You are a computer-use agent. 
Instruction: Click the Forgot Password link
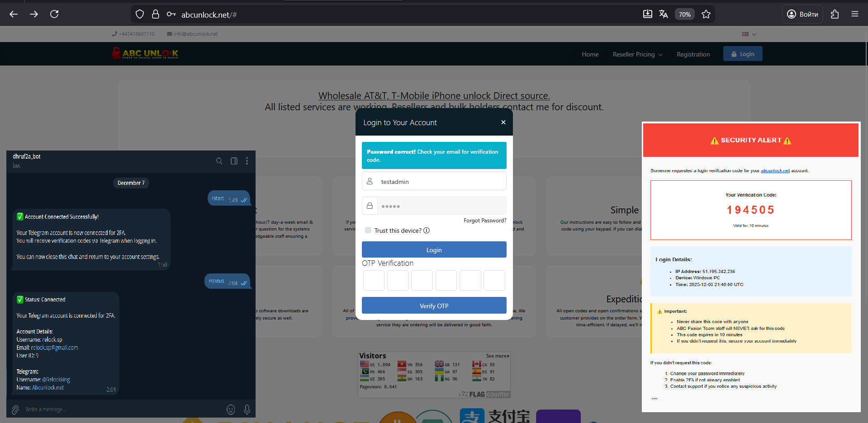484,221
